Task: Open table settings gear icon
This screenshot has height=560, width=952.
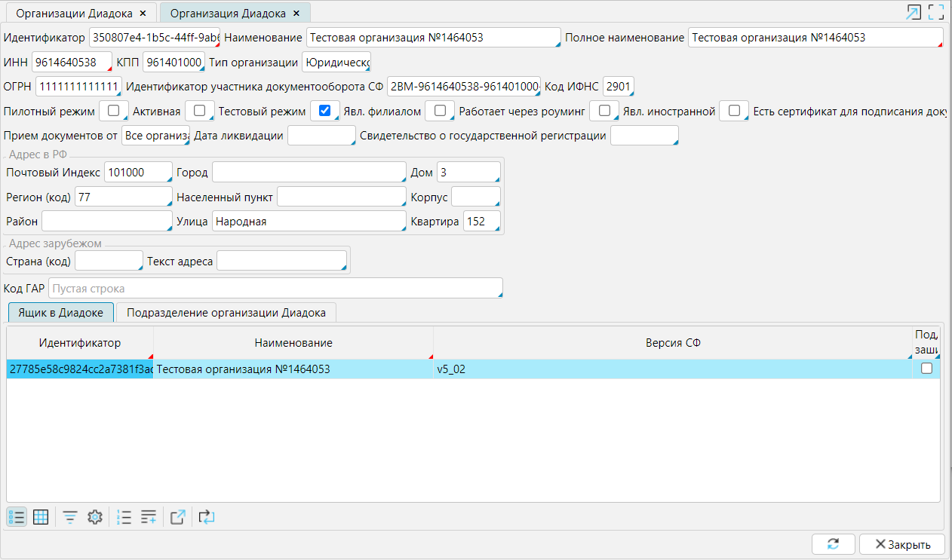Action: [x=94, y=517]
